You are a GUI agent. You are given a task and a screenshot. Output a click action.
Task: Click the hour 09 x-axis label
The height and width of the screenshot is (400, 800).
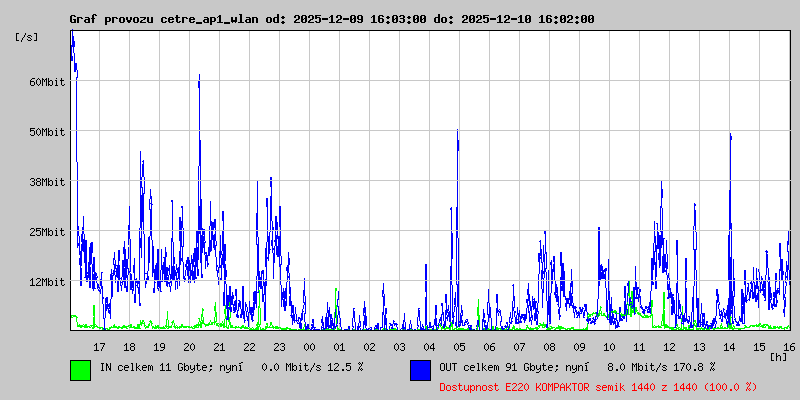click(580, 347)
